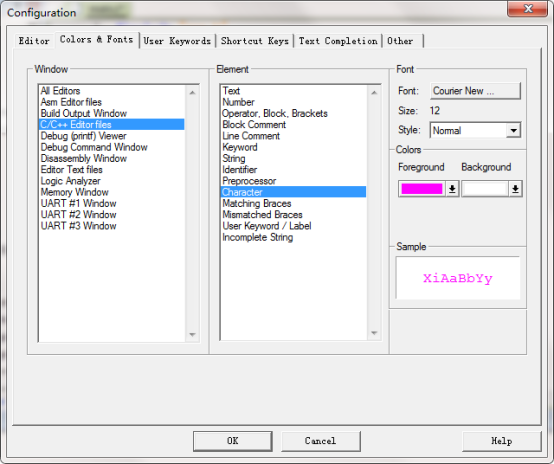Select the Text element
This screenshot has height=464, width=554.
click(x=293, y=91)
